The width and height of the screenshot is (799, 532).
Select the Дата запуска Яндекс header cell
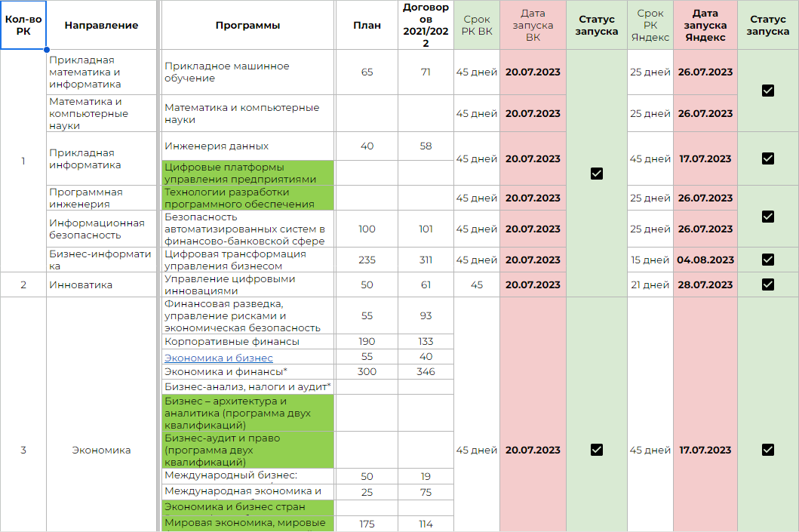point(705,25)
